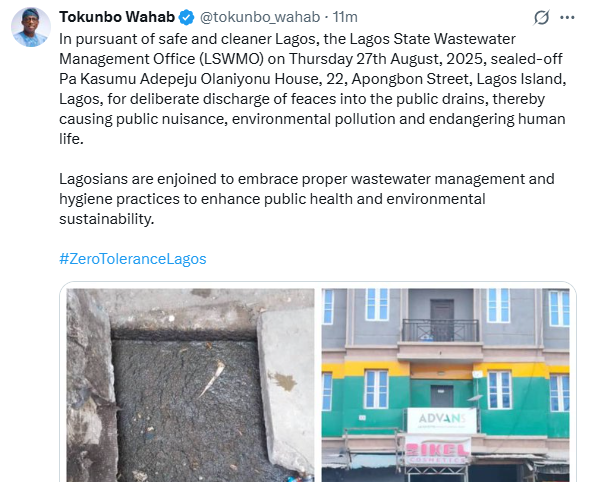The width and height of the screenshot is (590, 482).
Task: Open the drain photo thumbnail
Action: pyautogui.click(x=190, y=385)
